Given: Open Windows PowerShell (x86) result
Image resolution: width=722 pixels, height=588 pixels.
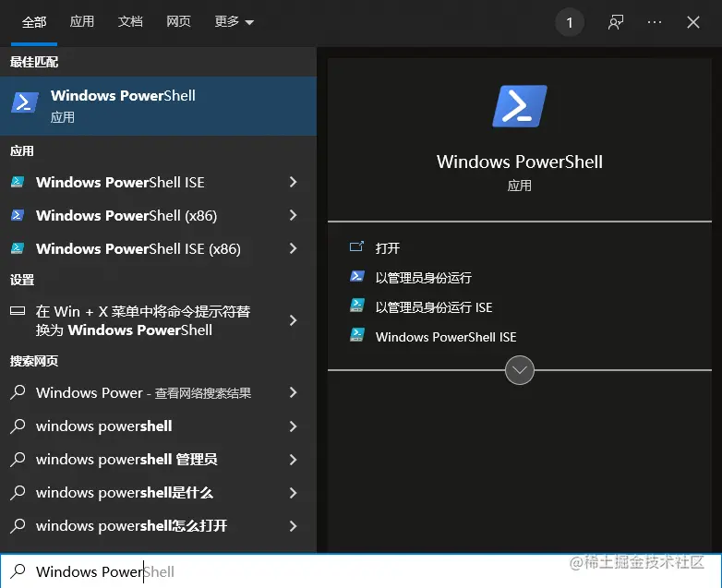Looking at the screenshot, I should 159,215.
